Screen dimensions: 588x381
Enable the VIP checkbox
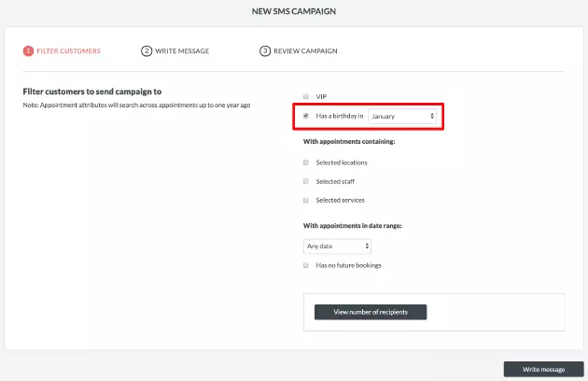(306, 96)
